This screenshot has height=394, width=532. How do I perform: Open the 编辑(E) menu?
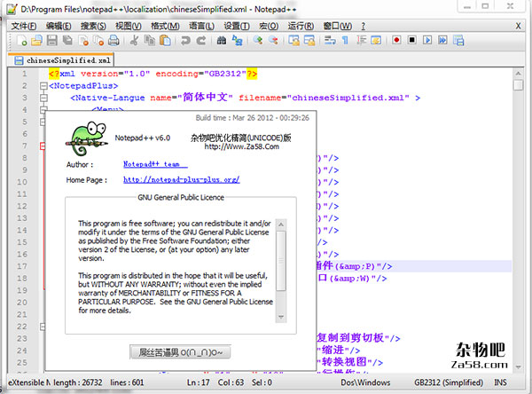click(x=59, y=26)
